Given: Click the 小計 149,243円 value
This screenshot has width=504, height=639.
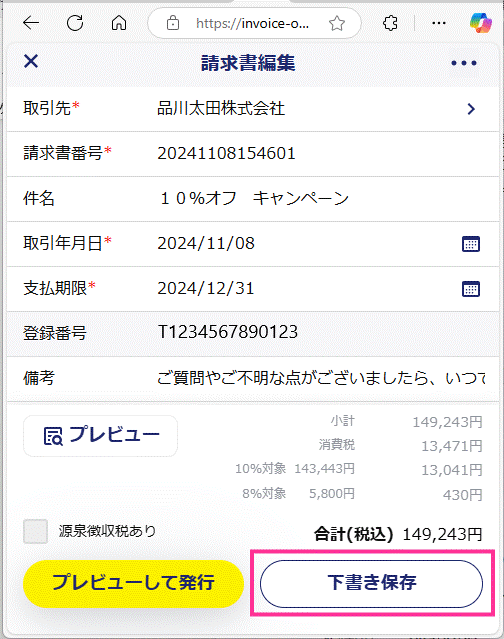Looking at the screenshot, I should tap(448, 422).
